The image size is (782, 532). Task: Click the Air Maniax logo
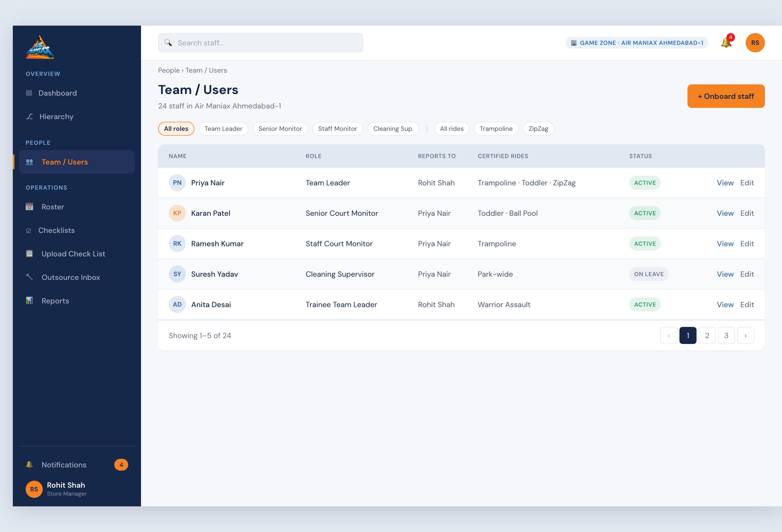tap(40, 47)
